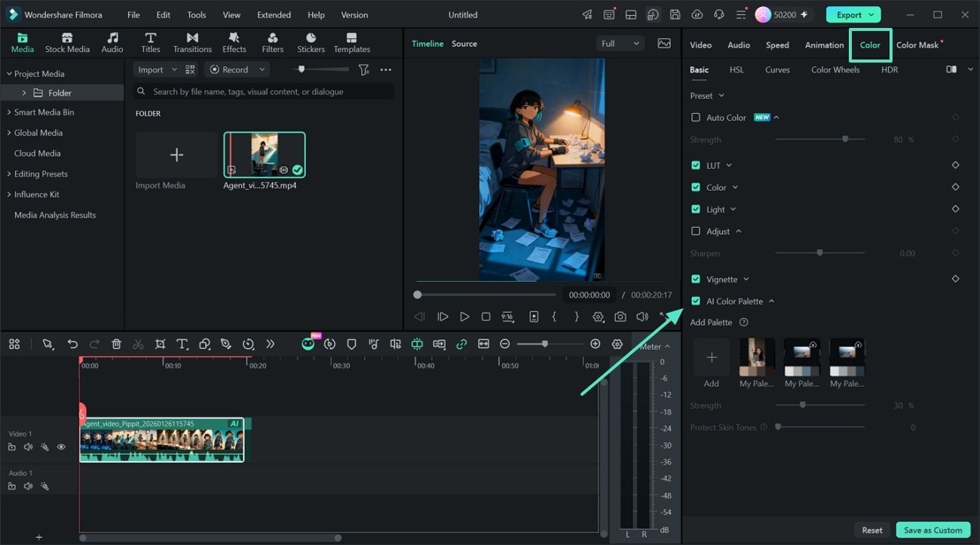Enable the Auto Color checkbox
The image size is (980, 545).
click(x=696, y=118)
